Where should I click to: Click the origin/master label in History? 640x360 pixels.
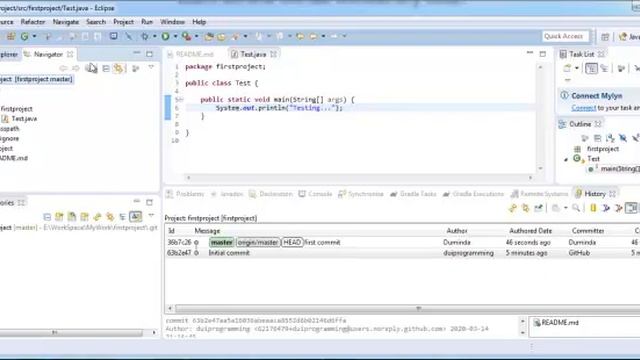(x=258, y=242)
